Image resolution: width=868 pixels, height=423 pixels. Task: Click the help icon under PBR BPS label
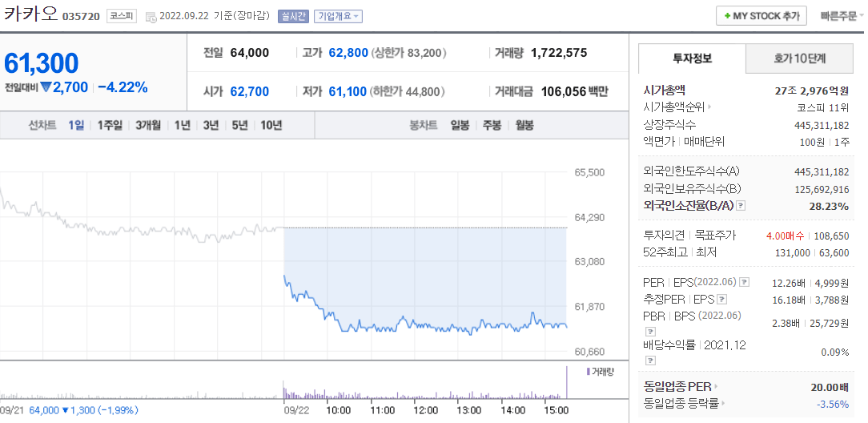(x=650, y=331)
